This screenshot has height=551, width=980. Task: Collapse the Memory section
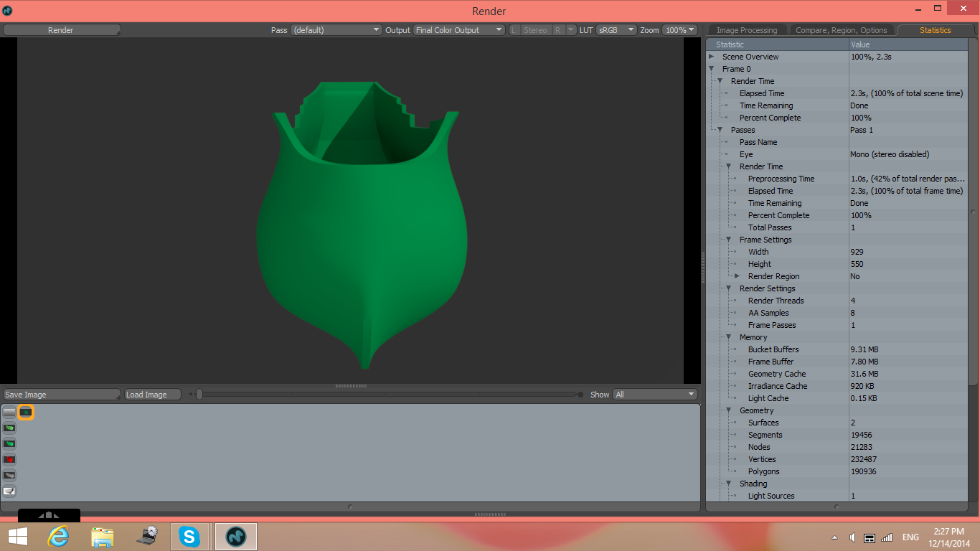729,337
